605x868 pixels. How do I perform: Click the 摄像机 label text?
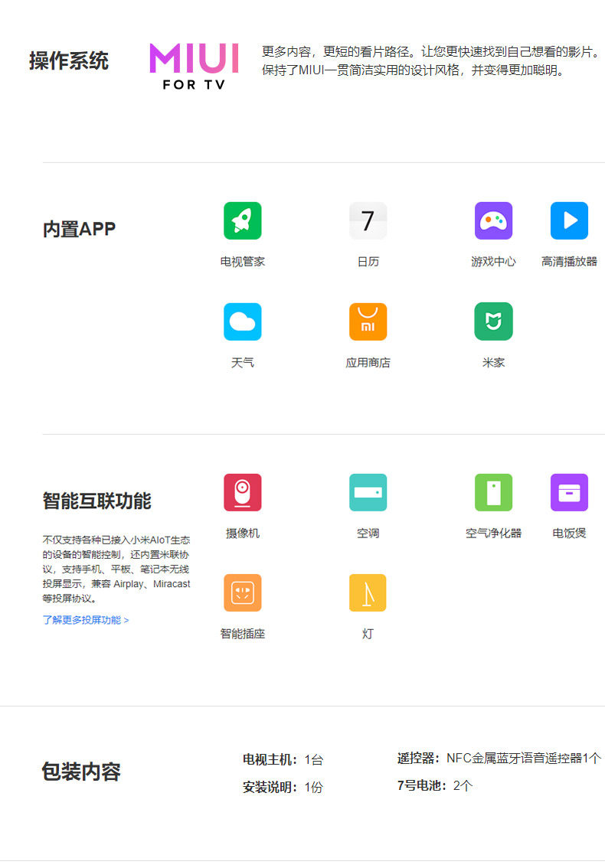coord(242,533)
